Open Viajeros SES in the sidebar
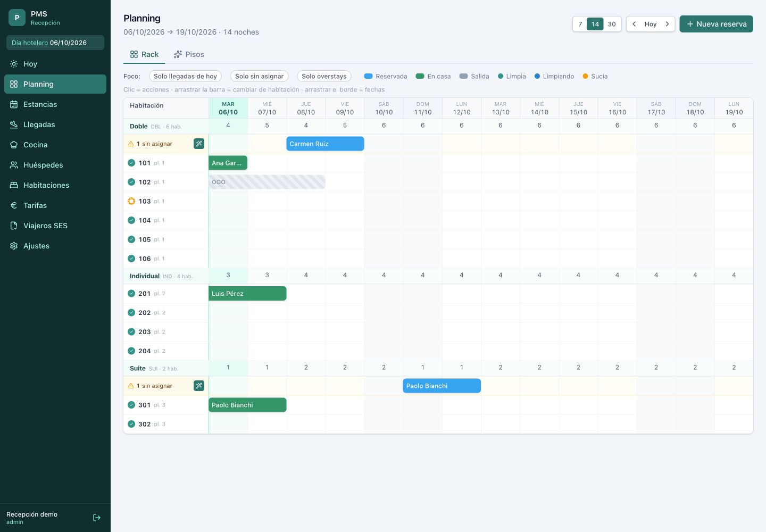This screenshot has width=766, height=532. 55,226
